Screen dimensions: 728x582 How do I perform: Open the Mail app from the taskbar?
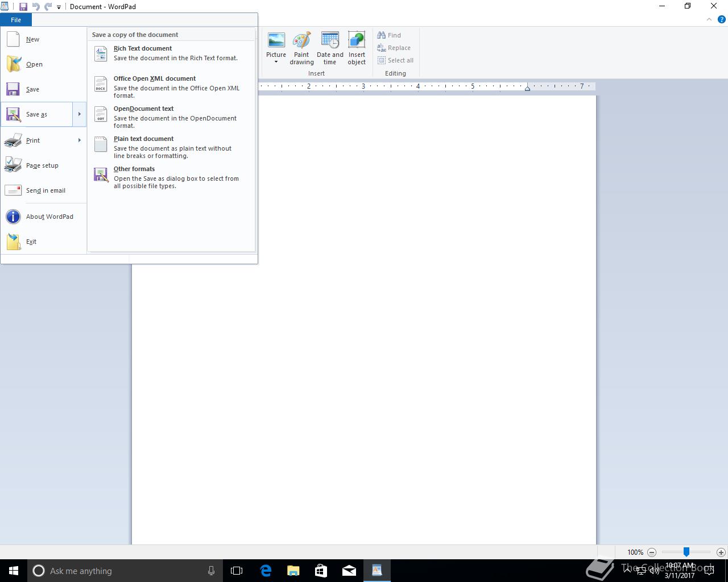tap(349, 571)
